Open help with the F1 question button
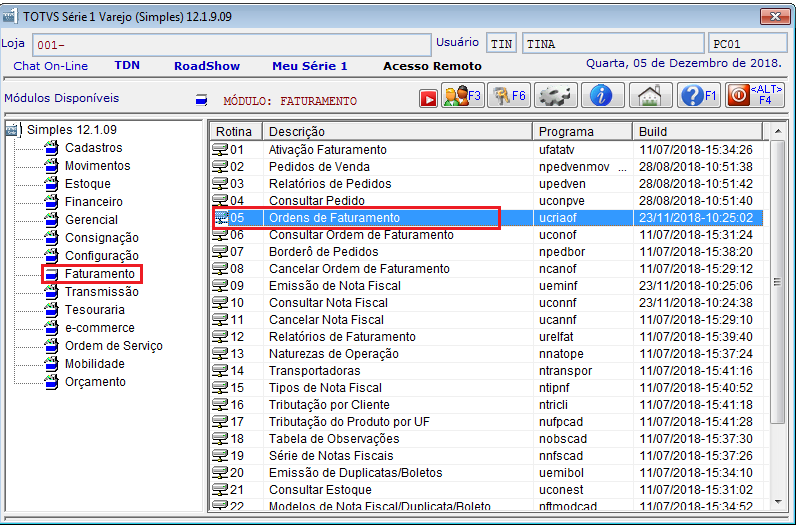Screen dimensions: 797x525 coord(698,95)
